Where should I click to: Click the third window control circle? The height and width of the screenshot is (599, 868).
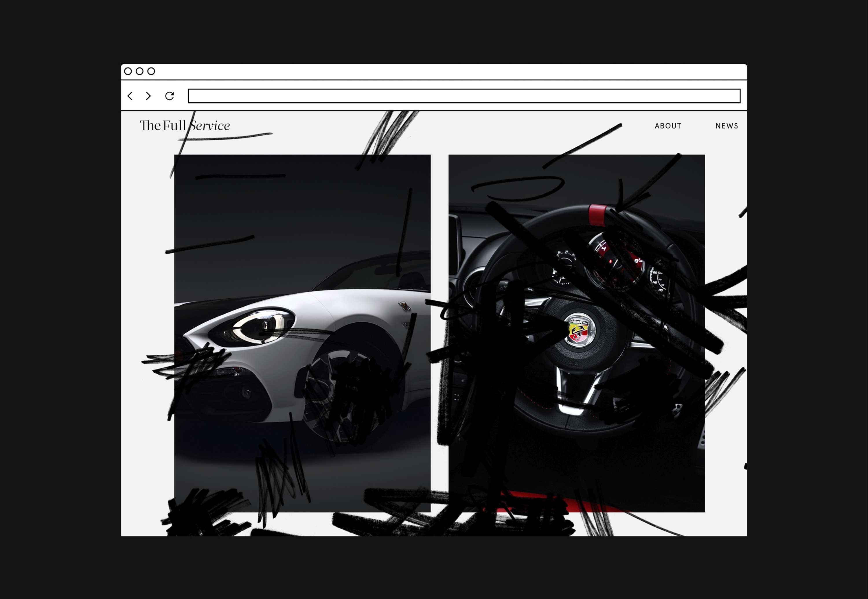pyautogui.click(x=151, y=71)
